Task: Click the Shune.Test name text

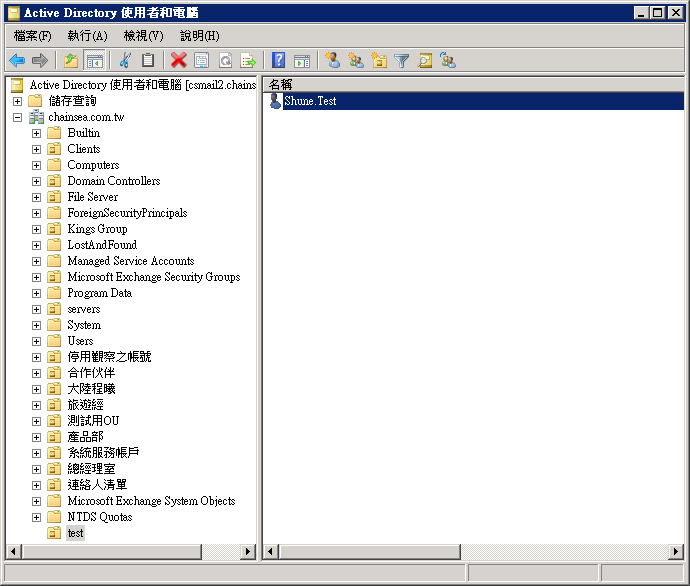Action: 310,101
